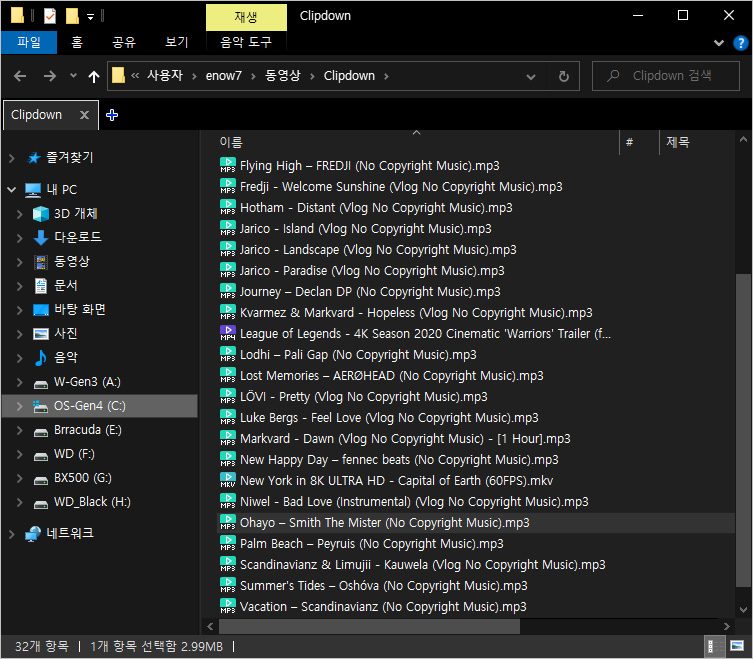Viewport: 753px width, 659px height.
Task: Add a new tab with plus icon
Action: [112, 115]
